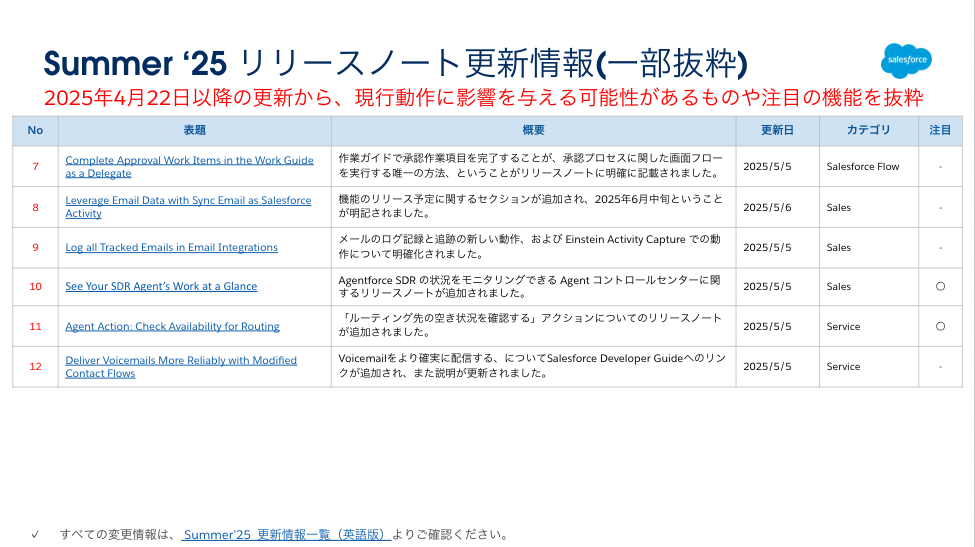This screenshot has width=975, height=547.
Task: Open 'Log all Tracked Emails in Email Integrations' link
Action: (x=172, y=247)
